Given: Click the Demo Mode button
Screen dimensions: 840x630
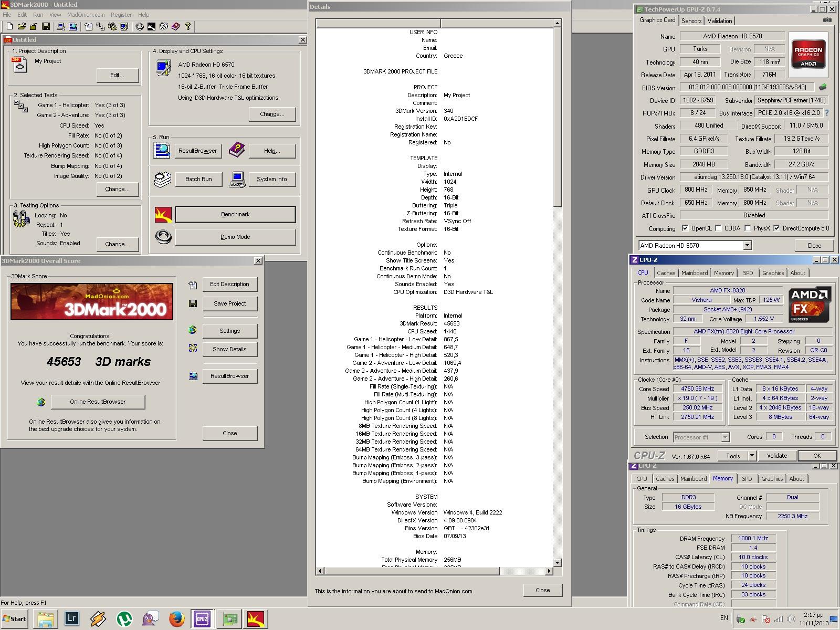Looking at the screenshot, I should click(x=235, y=237).
